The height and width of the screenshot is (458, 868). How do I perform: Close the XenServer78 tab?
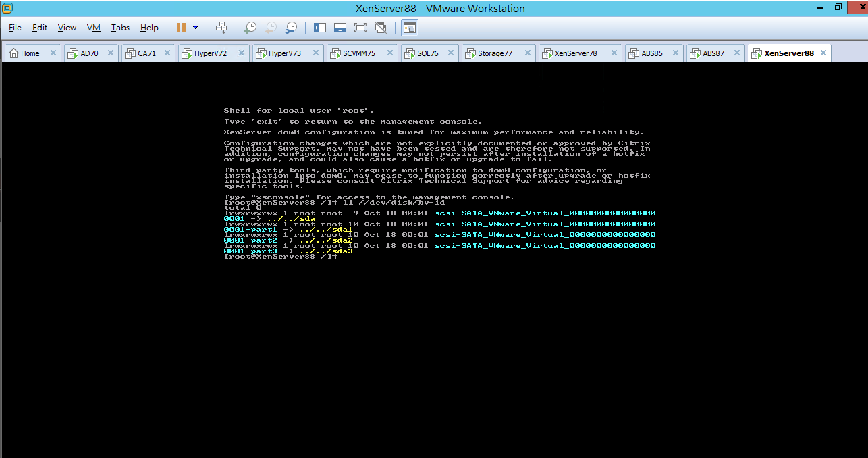[x=613, y=53]
